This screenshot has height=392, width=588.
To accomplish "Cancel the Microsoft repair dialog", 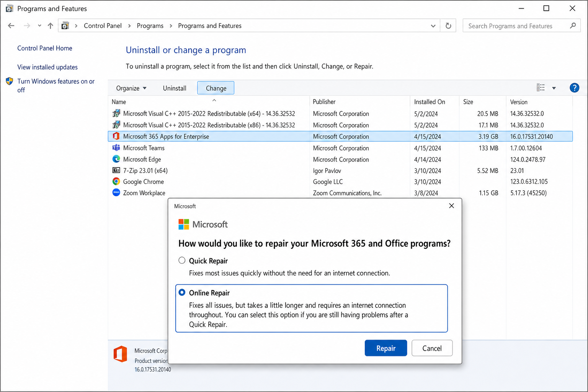I will click(x=432, y=348).
